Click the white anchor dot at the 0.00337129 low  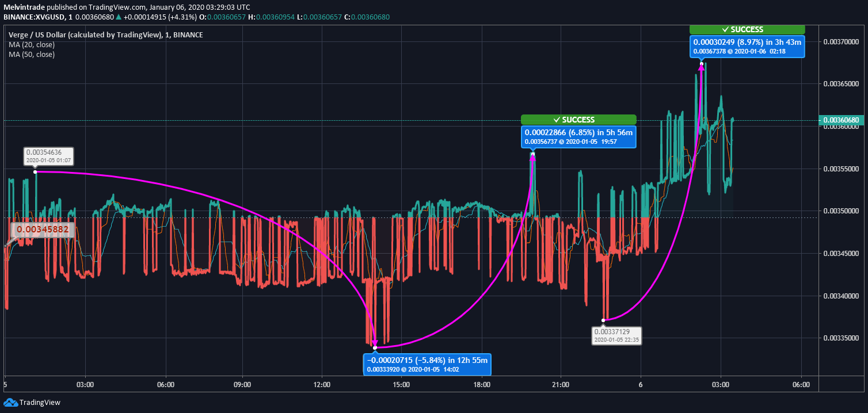click(603, 320)
